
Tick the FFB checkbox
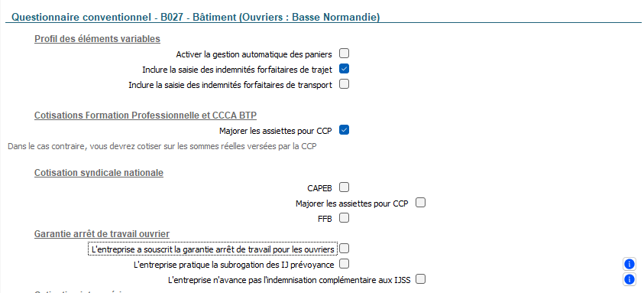coord(345,218)
